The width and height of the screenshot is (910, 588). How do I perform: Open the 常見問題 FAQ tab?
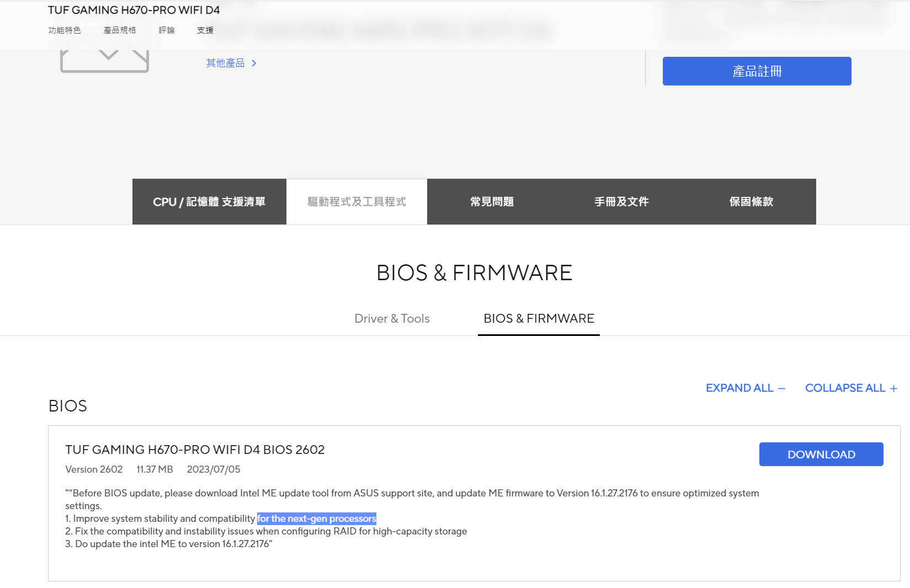(x=492, y=202)
